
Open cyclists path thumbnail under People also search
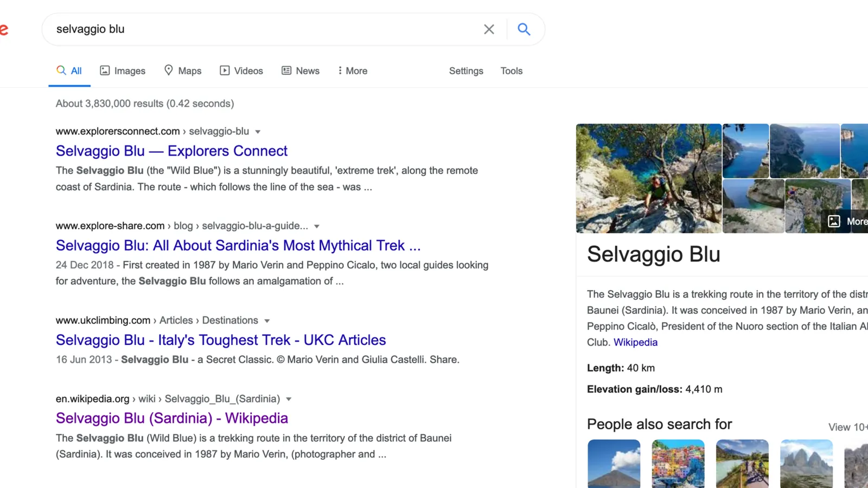(742, 464)
